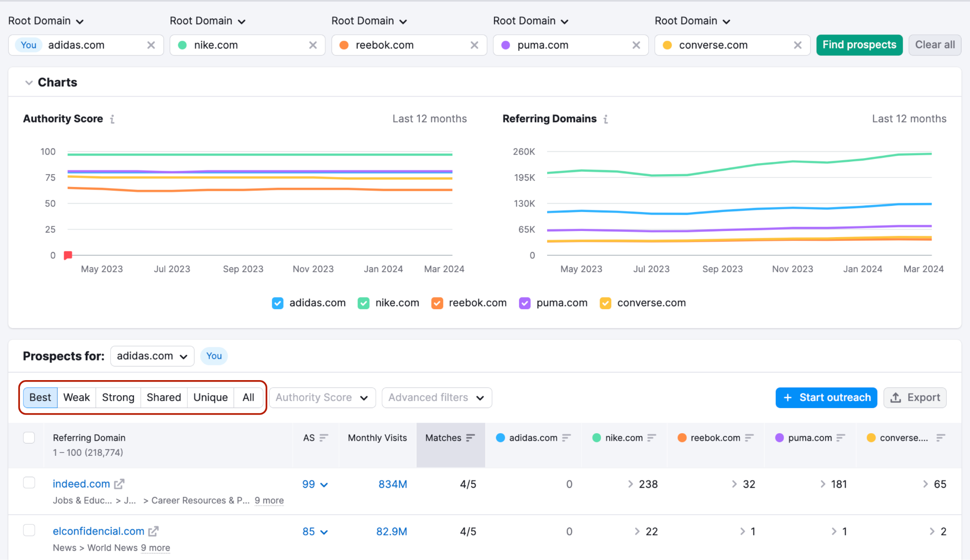Click Clear all button
Viewport: 970px width, 560px height.
click(935, 45)
